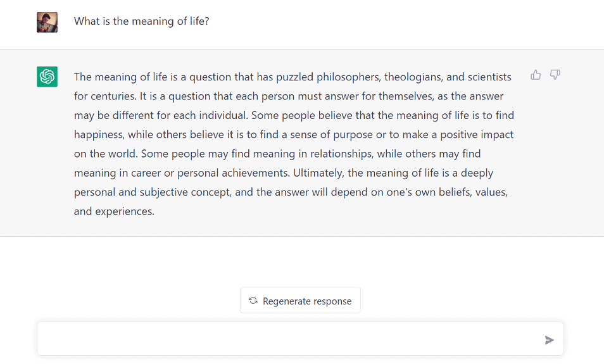
Task: Click the thumbs up icon on the response
Action: (536, 75)
